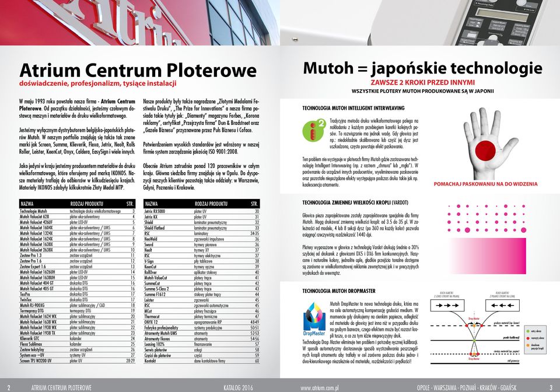Click 'TECHNOLOGIA MUTOH INTELLIGENT INTERWEAVING' section title
The image size is (560, 392).
point(353,108)
